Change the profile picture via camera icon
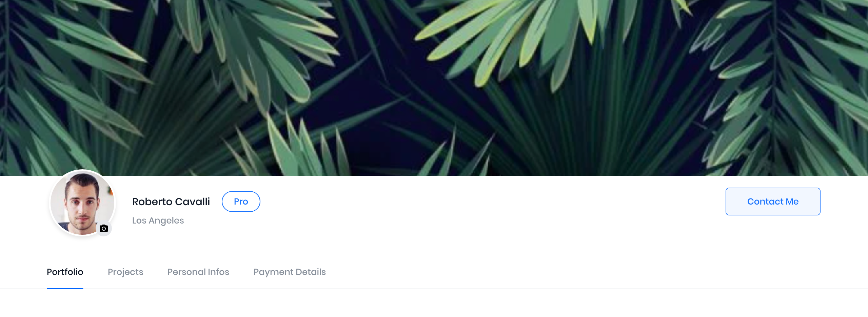 click(x=104, y=229)
